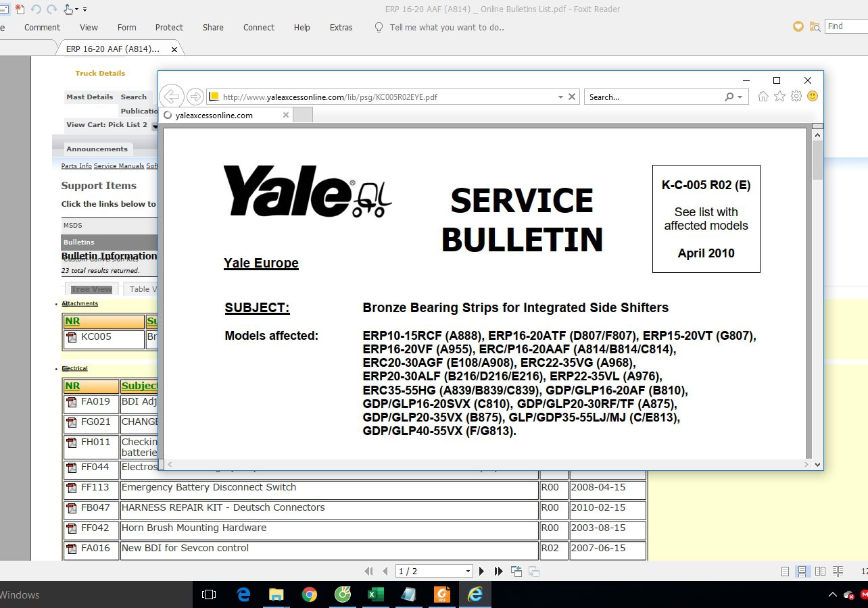868x608 pixels.
Task: Click the Truck Details link
Action: pyautogui.click(x=100, y=73)
